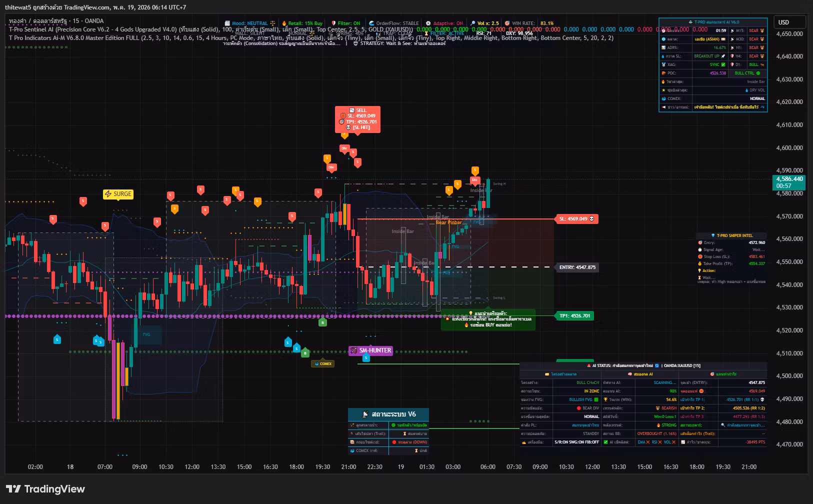Click the bull icon in the D1 row

tap(762, 64)
